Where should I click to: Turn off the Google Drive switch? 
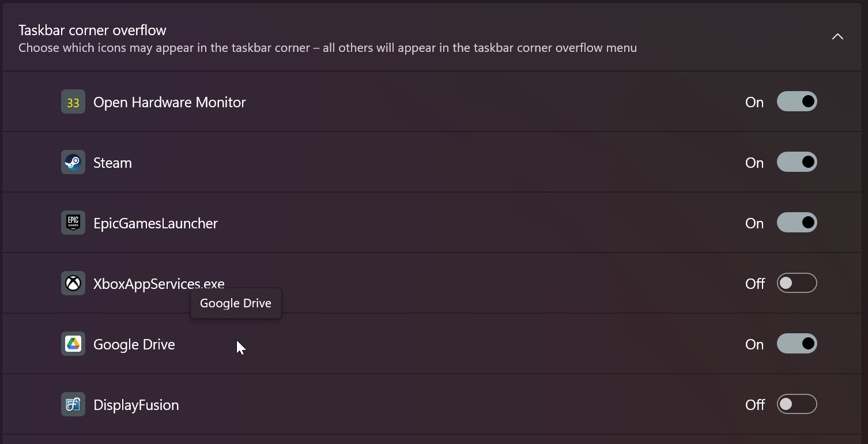click(x=797, y=344)
